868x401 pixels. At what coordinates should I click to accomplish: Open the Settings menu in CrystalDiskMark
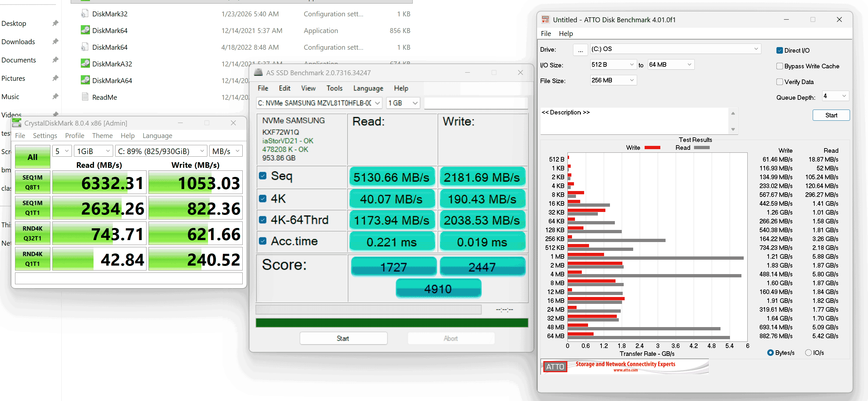coord(45,135)
